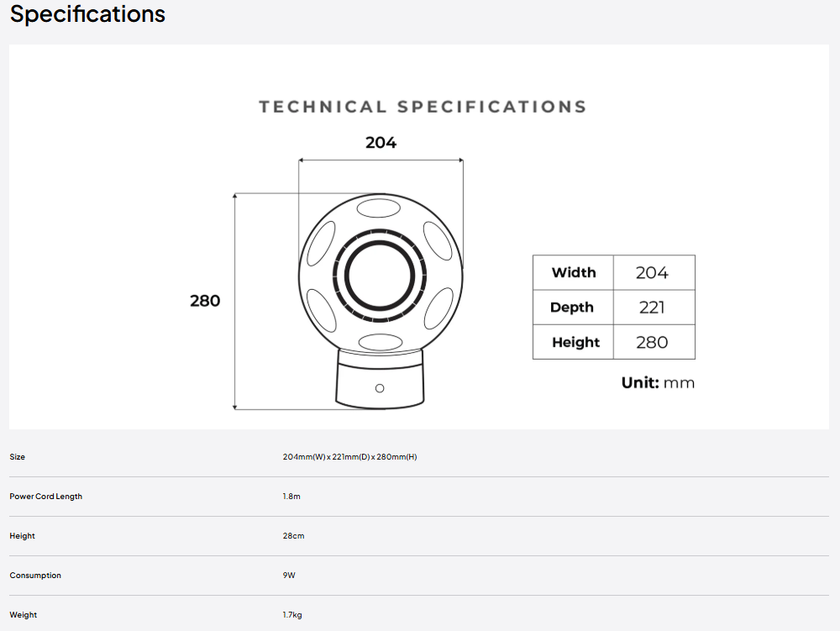
Task: Click the 1.7kg weight value
Action: coord(292,615)
